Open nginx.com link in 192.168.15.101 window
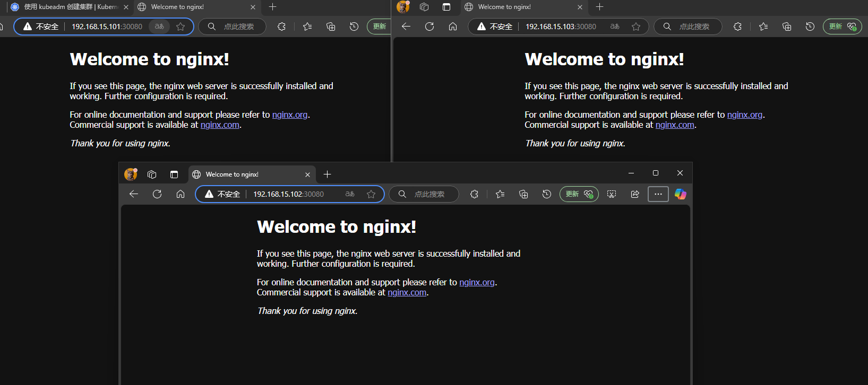 [220, 125]
